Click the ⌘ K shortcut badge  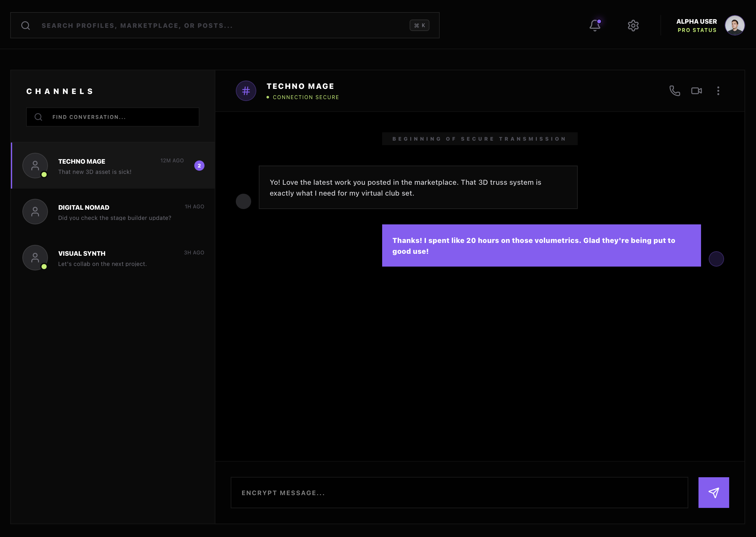tap(420, 26)
